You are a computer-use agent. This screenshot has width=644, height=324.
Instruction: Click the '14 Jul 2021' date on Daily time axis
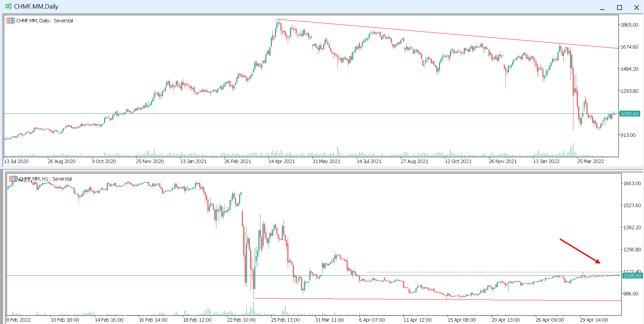369,161
